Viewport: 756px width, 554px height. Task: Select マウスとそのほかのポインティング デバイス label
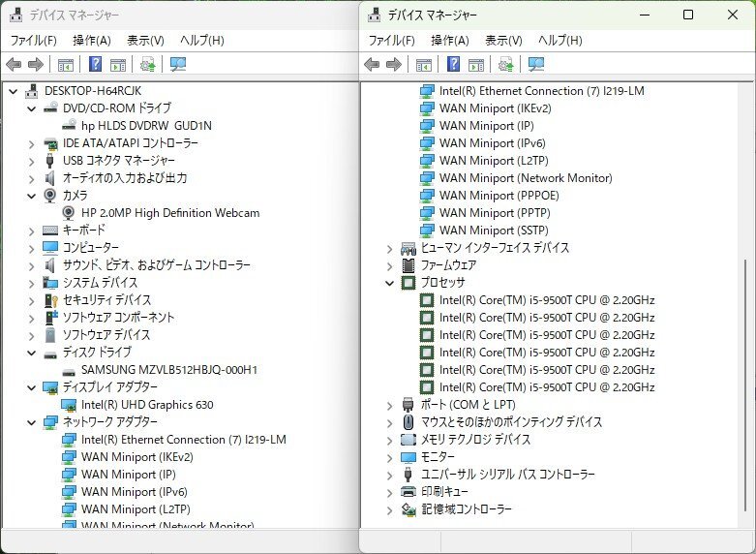511,422
